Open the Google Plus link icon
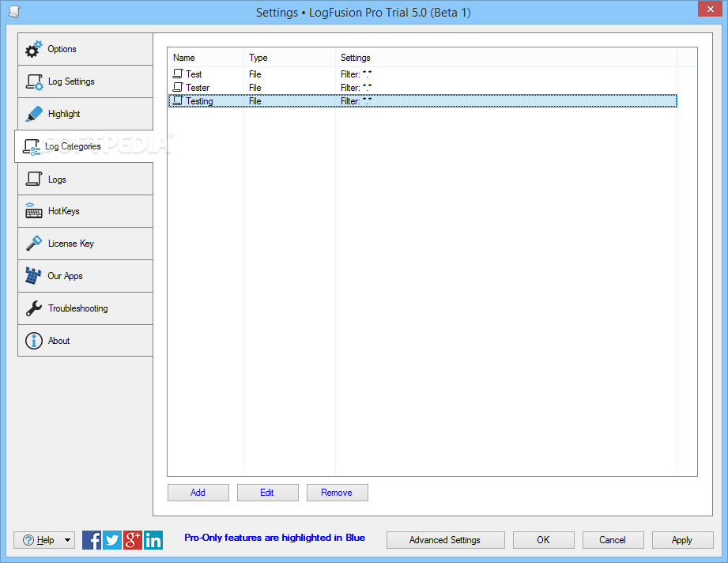This screenshot has height=563, width=728. coord(132,540)
